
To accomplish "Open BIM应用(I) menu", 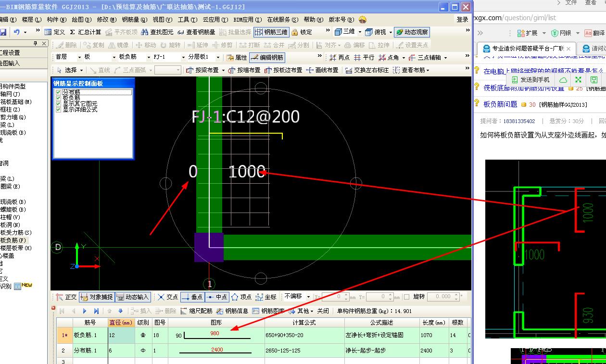I will click(247, 20).
